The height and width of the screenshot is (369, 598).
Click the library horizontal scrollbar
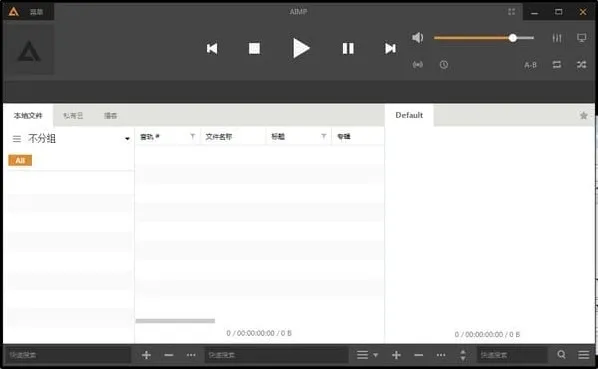pos(175,321)
